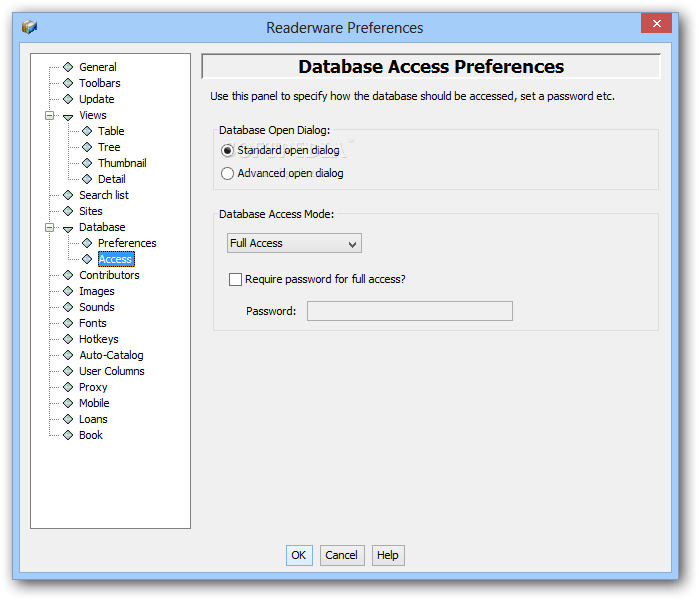Viewport: 699px width, 600px height.
Task: Open the Full Access mode dropdown
Action: (x=294, y=243)
